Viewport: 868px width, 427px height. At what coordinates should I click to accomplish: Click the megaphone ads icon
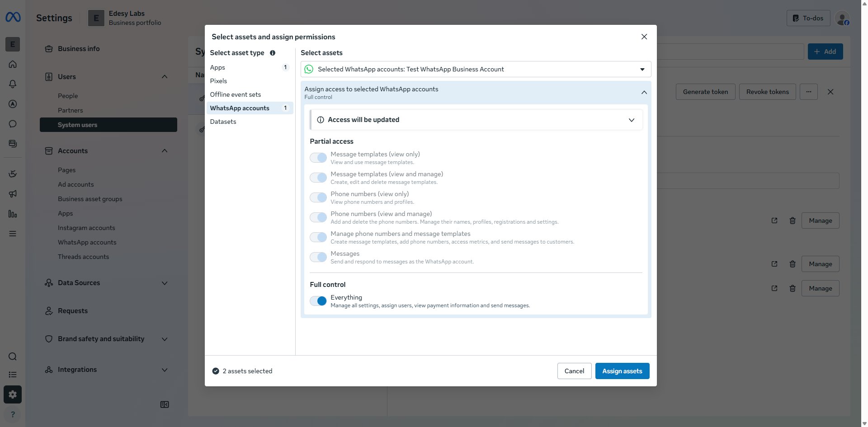coord(13,194)
